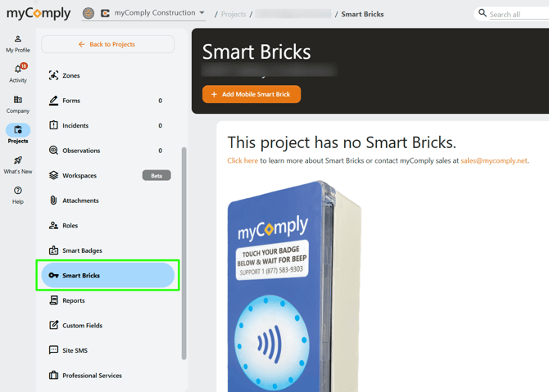Click the Site SMS chat icon
Screen dimensions: 549x392
[53, 350]
